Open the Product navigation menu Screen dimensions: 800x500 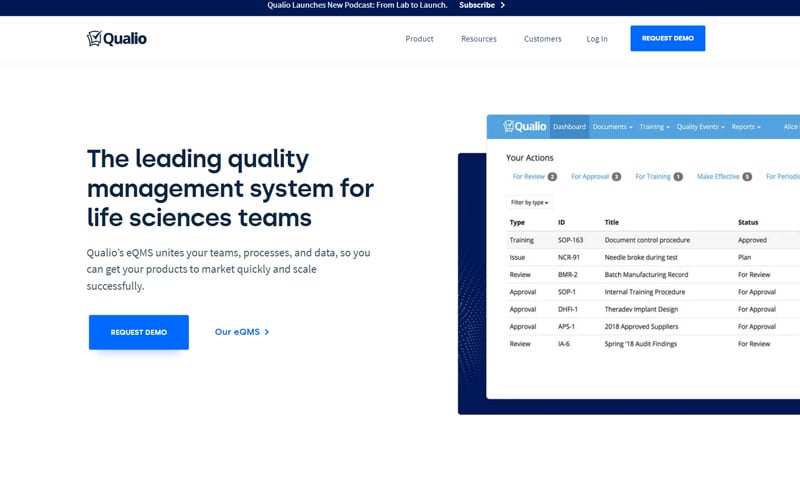point(419,39)
